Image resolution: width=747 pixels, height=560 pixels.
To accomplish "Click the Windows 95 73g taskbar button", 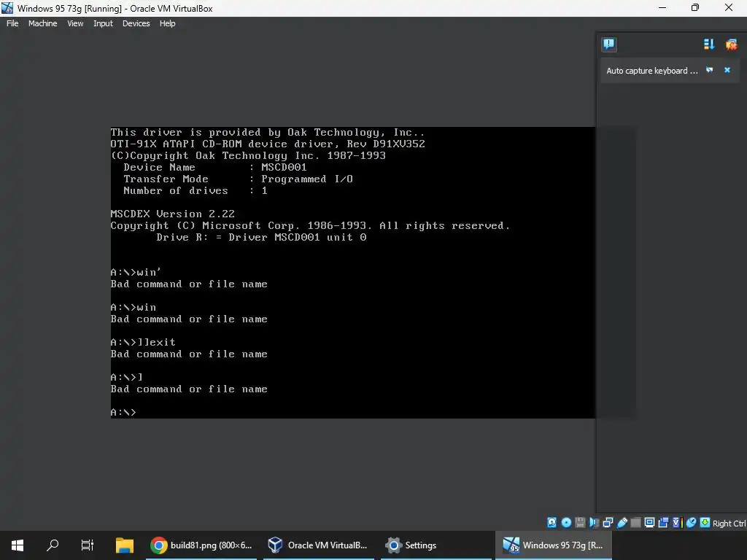I will tap(554, 545).
